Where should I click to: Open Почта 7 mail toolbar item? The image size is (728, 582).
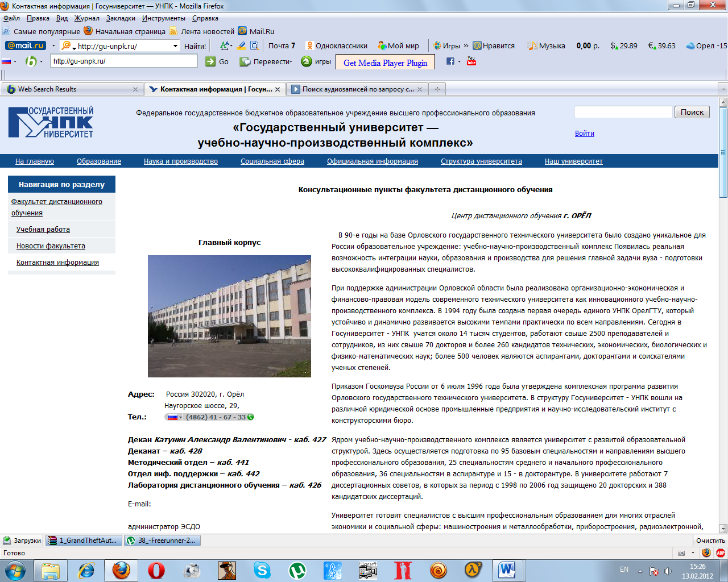[x=282, y=45]
